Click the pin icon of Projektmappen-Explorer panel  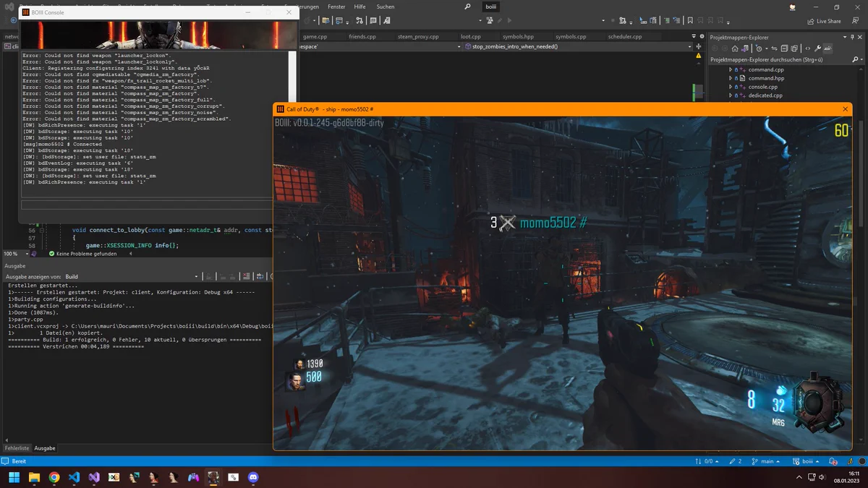852,37
